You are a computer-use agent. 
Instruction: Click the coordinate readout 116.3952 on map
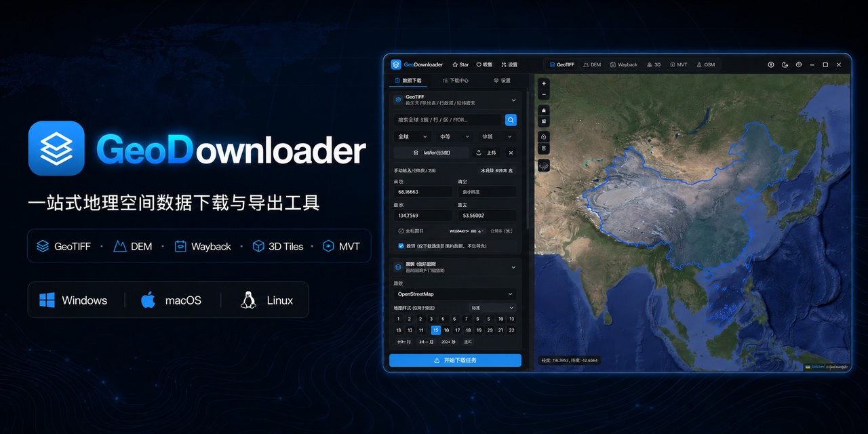(569, 360)
